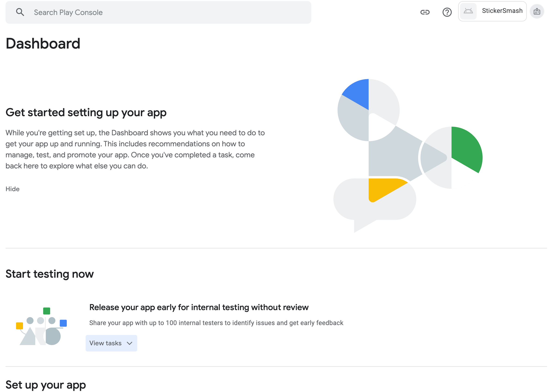Open the copy-link icon in the top bar
The height and width of the screenshot is (392, 548).
click(425, 12)
